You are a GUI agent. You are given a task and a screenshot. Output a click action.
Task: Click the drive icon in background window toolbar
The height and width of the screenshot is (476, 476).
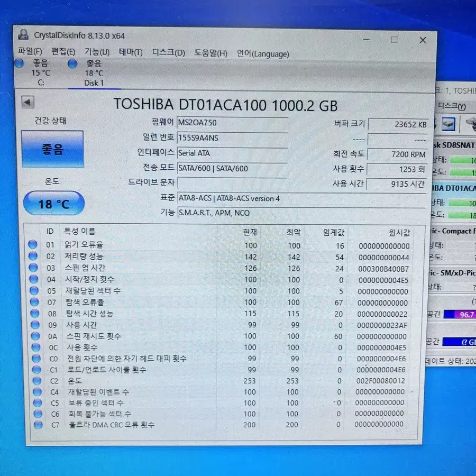[448, 124]
